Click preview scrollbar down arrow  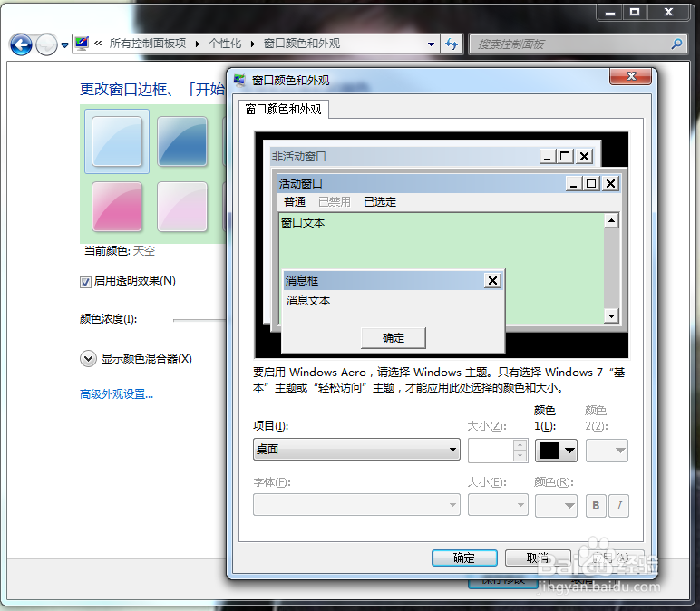click(611, 316)
